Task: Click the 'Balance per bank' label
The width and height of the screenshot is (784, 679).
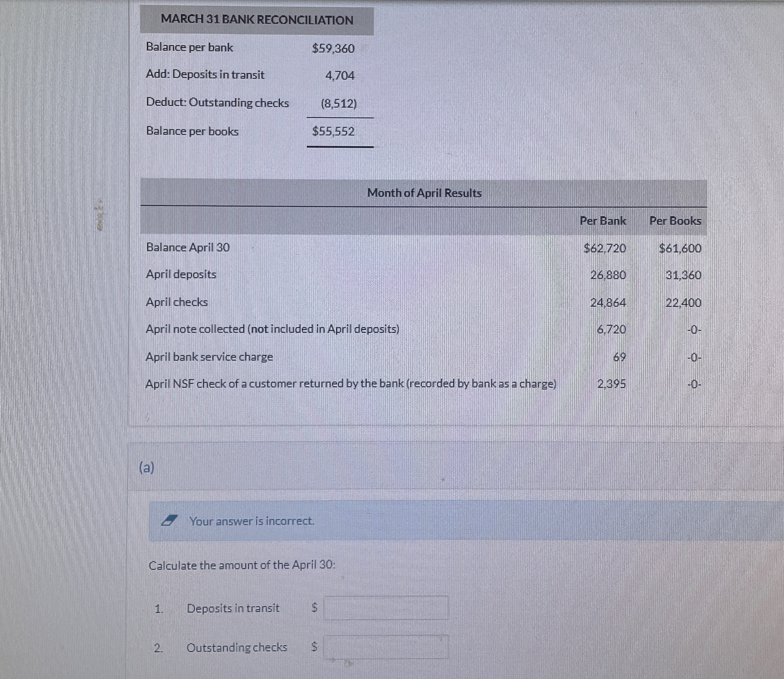Action: 190,47
